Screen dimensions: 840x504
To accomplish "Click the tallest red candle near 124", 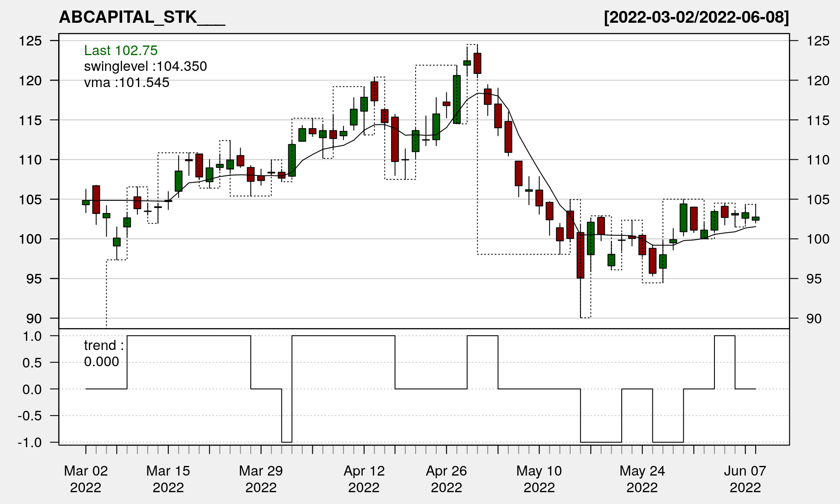I will [477, 63].
